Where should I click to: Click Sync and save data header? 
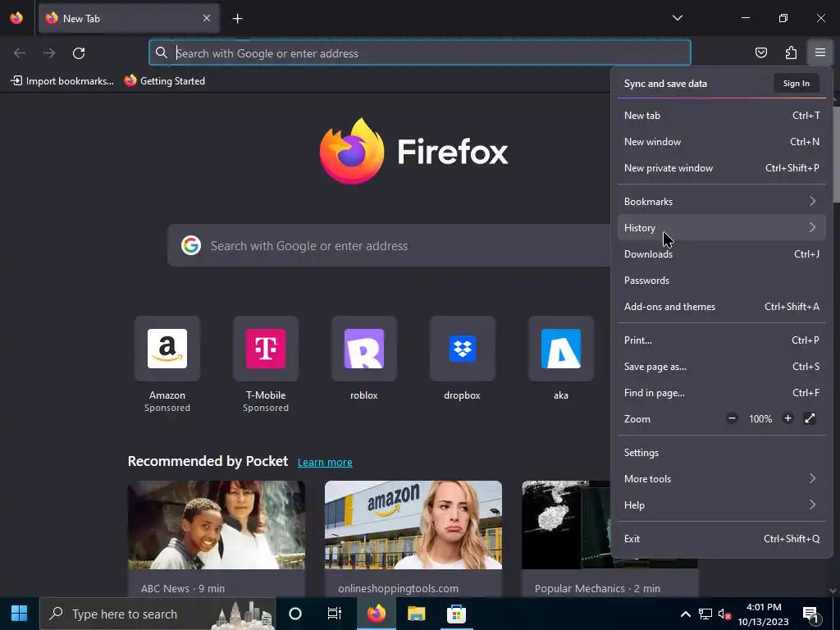click(665, 84)
